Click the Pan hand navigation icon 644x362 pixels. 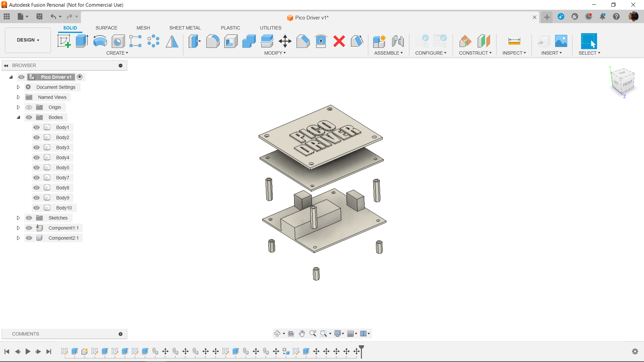(x=302, y=334)
